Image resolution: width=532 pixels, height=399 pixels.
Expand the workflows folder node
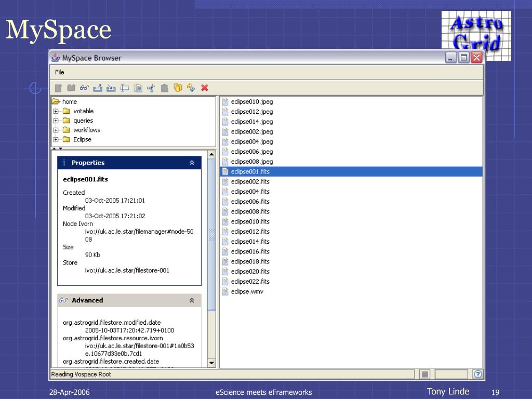tap(56, 130)
